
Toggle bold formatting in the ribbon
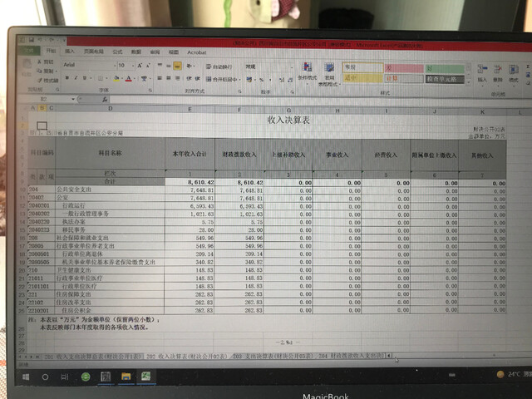coord(67,79)
